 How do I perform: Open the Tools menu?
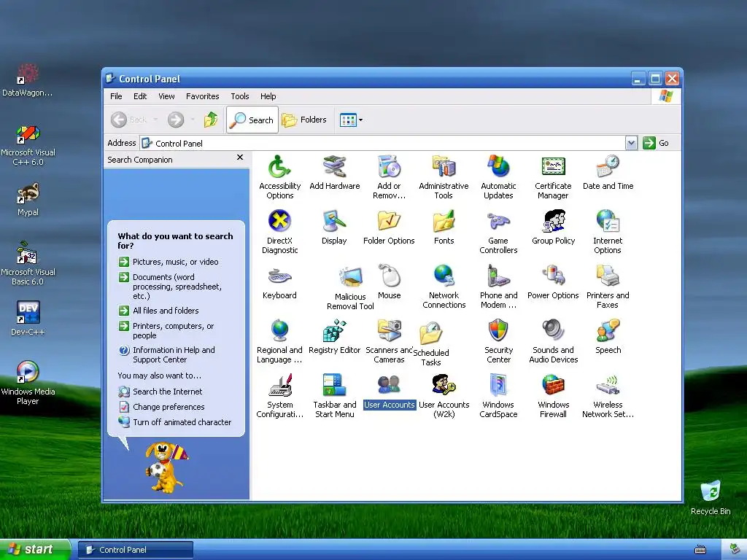tap(239, 96)
